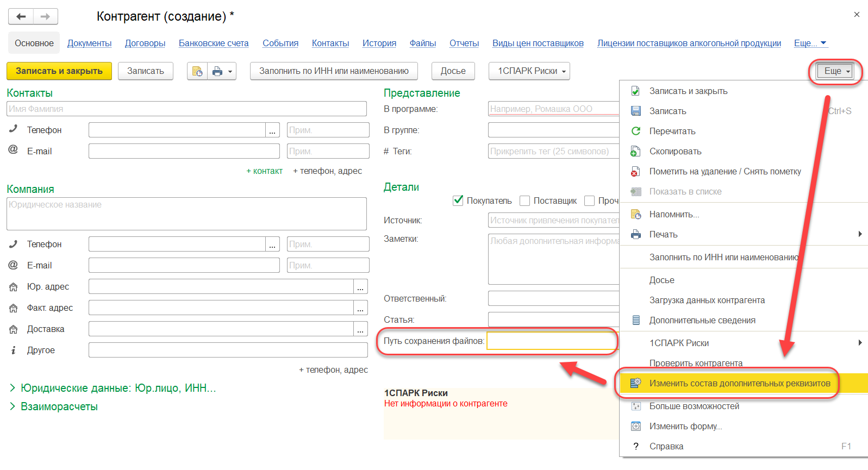Click the Дополнительные сведения list icon
The image size is (868, 470).
[x=635, y=320]
